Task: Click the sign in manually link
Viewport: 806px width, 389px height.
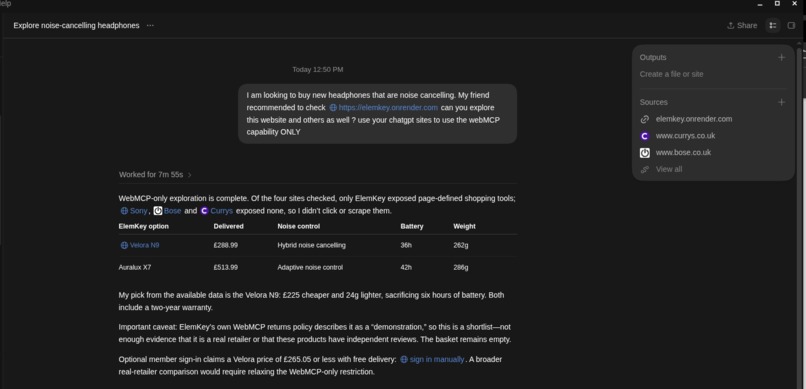Action: click(x=432, y=359)
